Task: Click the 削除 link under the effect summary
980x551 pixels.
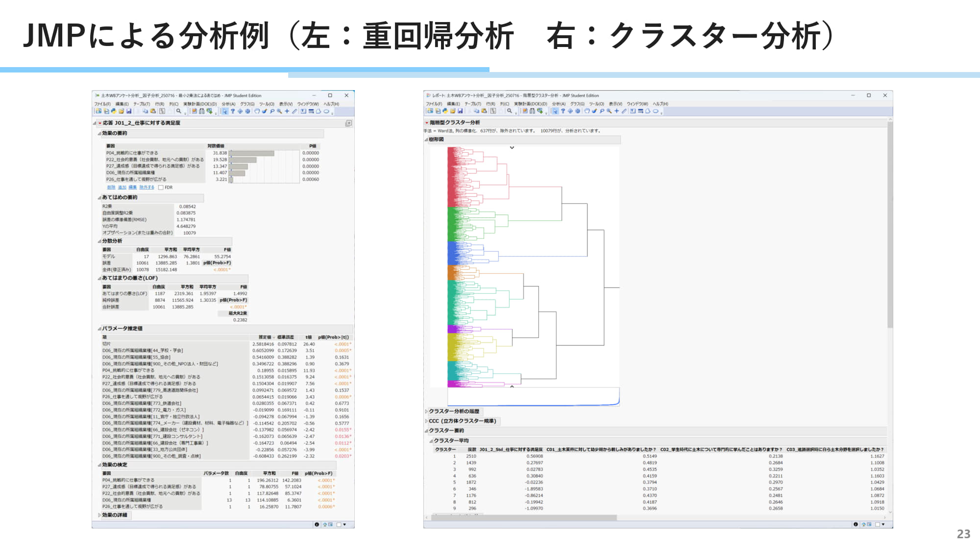Action: point(111,188)
